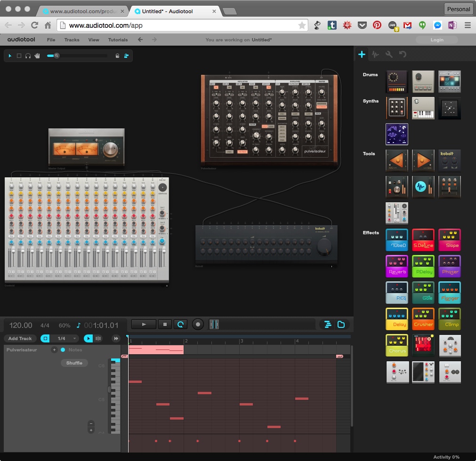Image resolution: width=476 pixels, height=461 pixels.
Task: Add the Delay effect from the Effects list
Action: tap(397, 318)
